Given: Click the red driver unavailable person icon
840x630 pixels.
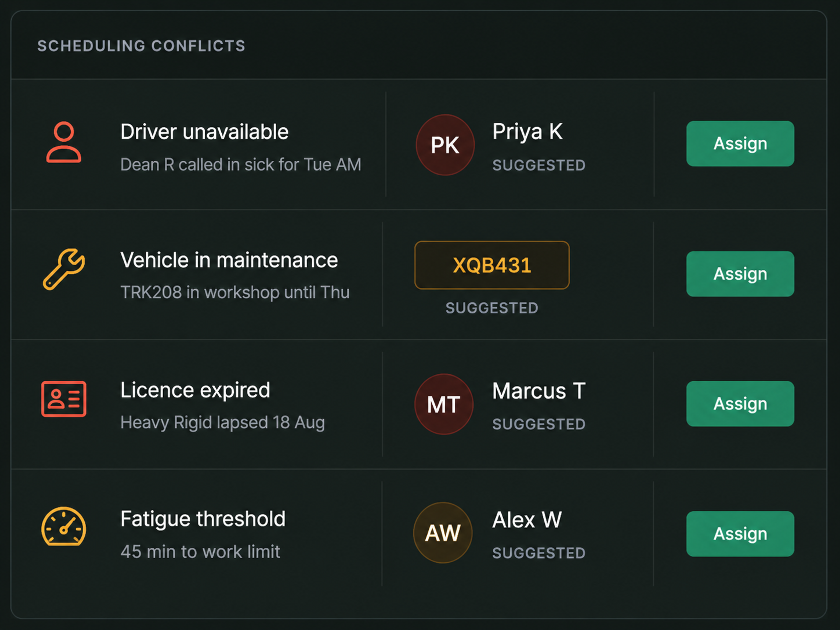Looking at the screenshot, I should point(64,142).
